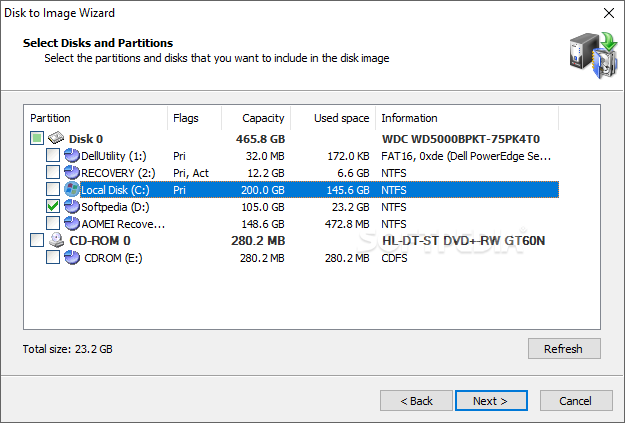Click the Windows logo icon for Local Disk C

tap(72, 189)
